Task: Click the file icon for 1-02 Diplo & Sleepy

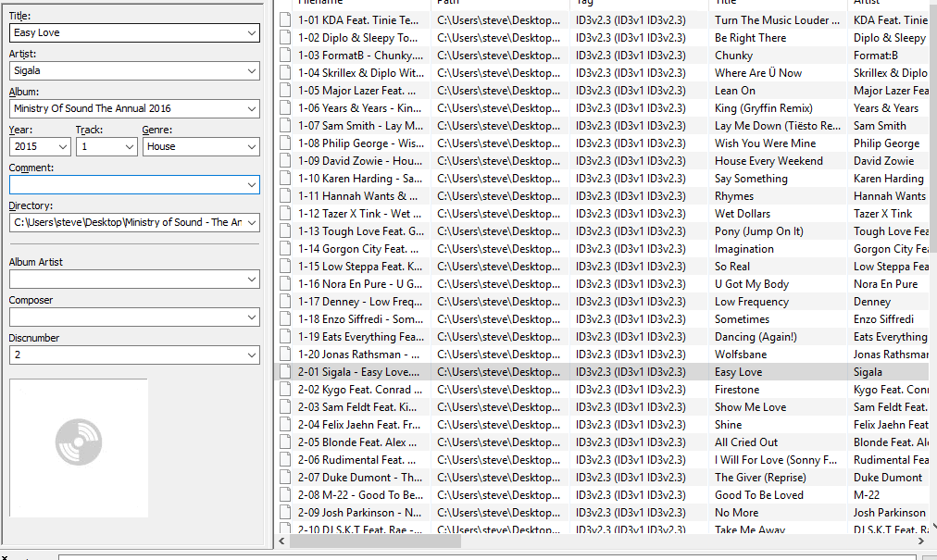Action: (286, 38)
